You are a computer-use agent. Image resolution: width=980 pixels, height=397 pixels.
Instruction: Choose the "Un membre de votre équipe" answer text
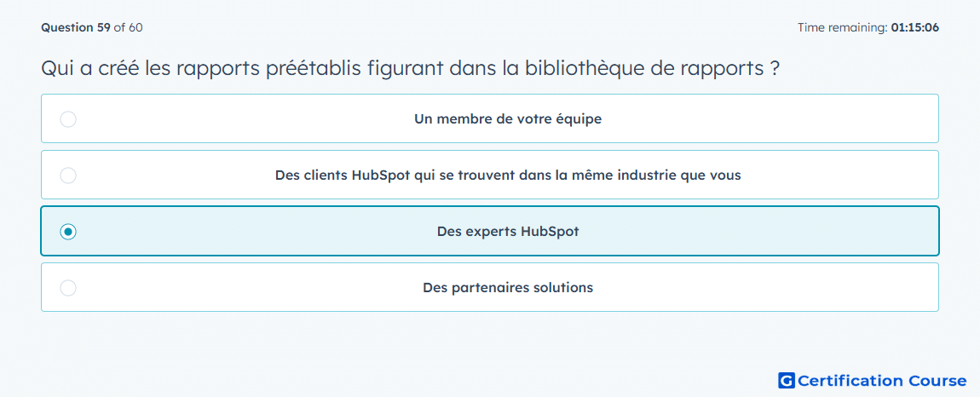(x=508, y=118)
